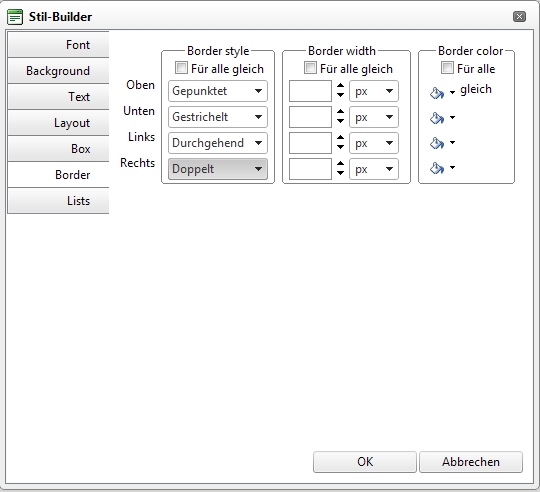
Task: Switch to the Layout tab
Action: (58, 123)
